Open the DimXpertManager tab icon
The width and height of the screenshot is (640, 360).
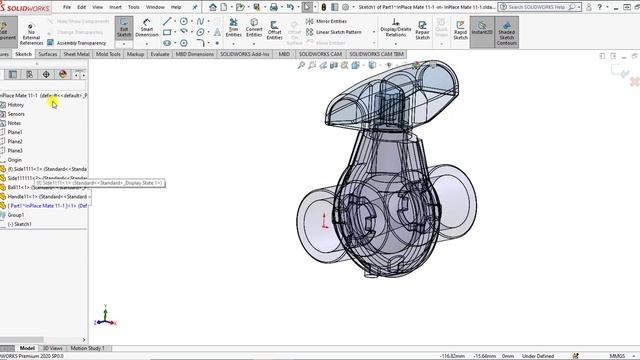coord(46,74)
